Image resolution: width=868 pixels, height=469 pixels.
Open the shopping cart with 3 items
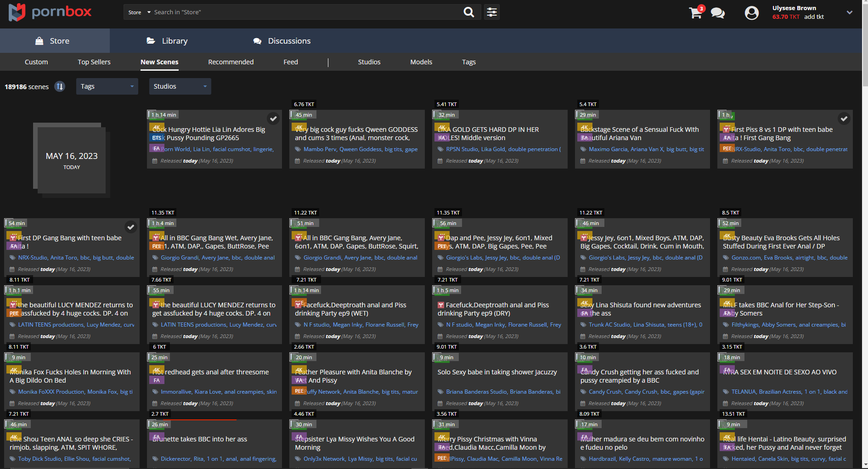pyautogui.click(x=695, y=13)
